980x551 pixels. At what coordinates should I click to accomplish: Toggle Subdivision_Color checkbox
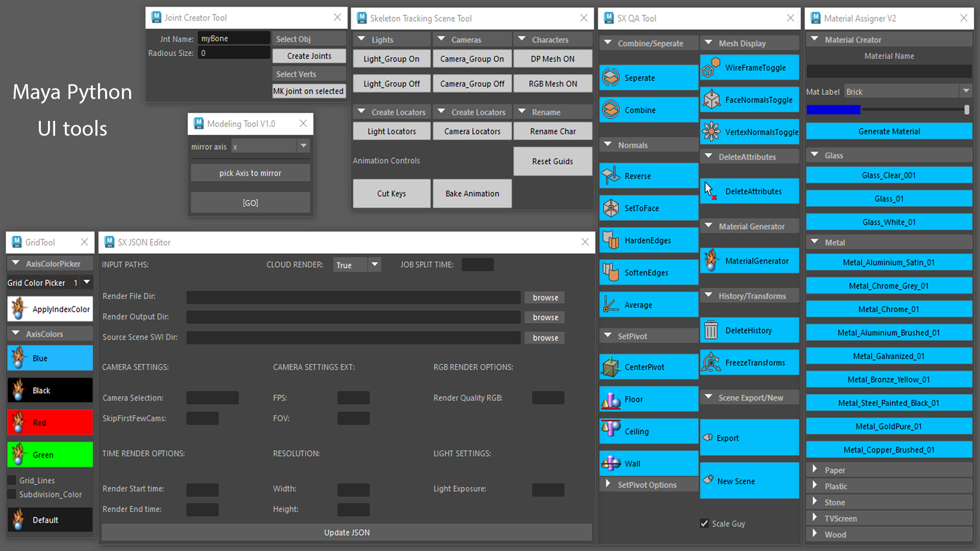click(x=12, y=494)
